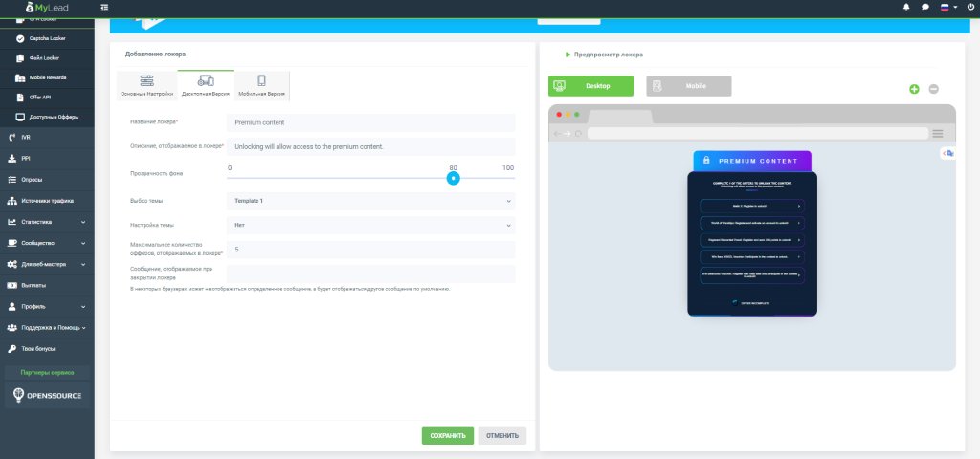Click the Сохранить button
The image size is (980, 459).
point(448,436)
